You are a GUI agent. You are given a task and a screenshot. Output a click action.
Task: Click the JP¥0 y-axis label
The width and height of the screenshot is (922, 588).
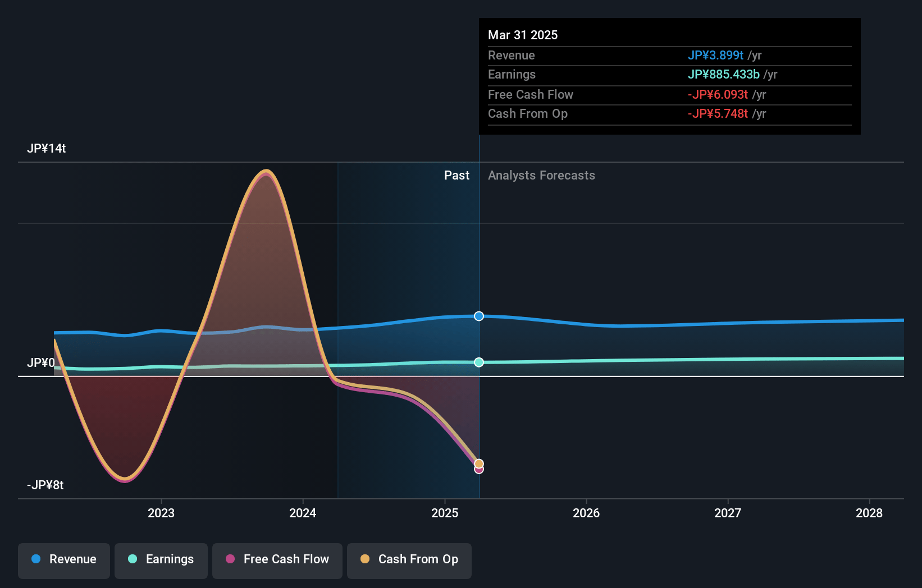(x=41, y=362)
